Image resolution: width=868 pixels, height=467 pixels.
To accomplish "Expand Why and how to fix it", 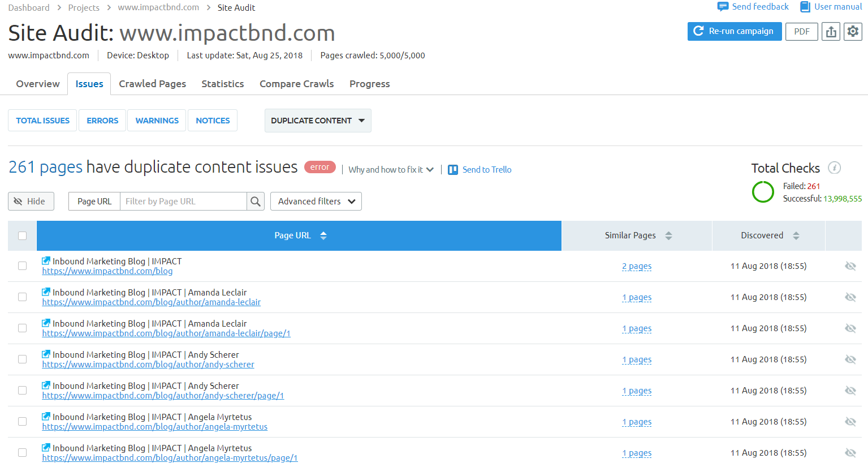I will pos(391,170).
